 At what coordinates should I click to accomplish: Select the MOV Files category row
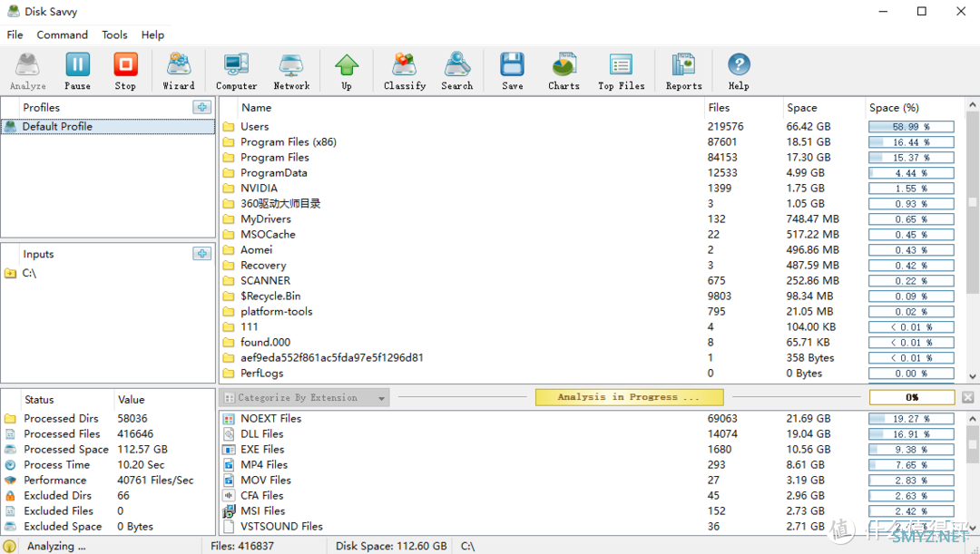(x=593, y=481)
